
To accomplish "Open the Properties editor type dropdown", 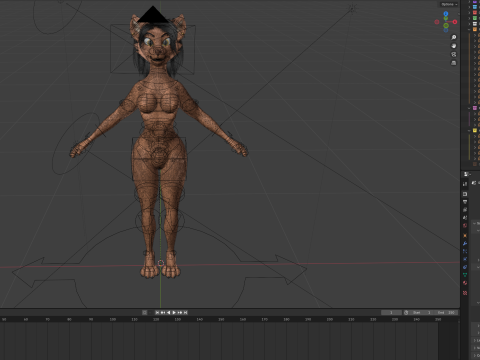I will coord(467,174).
